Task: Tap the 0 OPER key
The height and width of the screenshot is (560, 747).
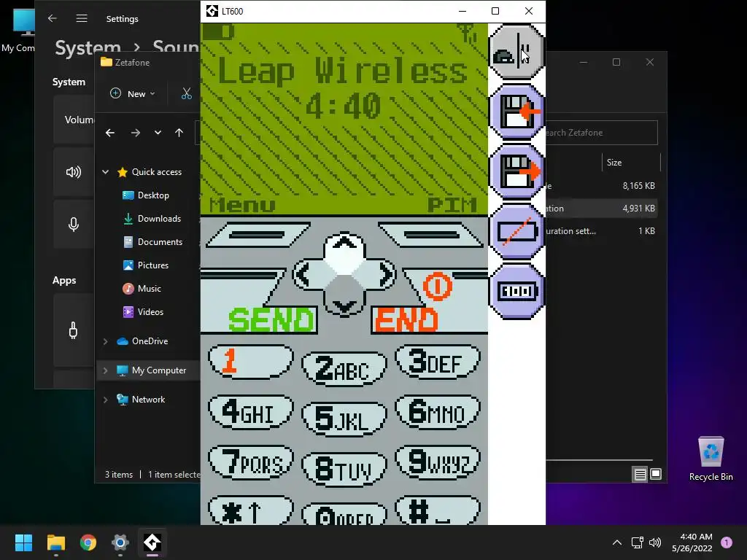Action: (x=344, y=514)
